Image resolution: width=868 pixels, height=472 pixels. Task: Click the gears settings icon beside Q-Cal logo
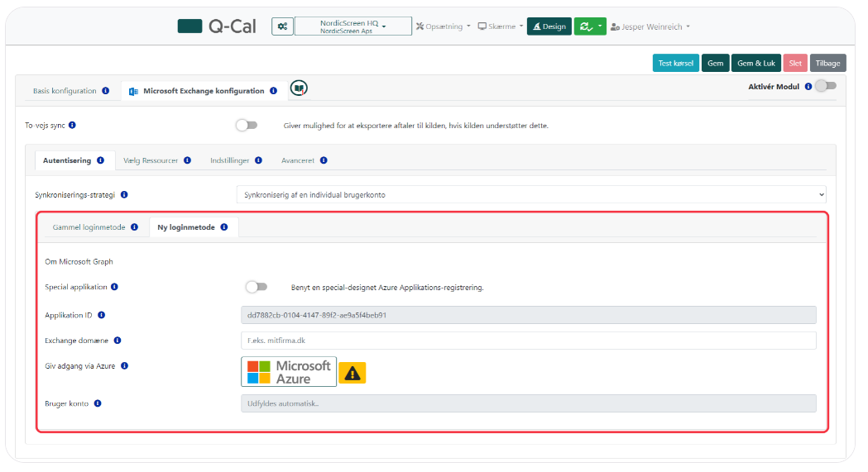[x=282, y=26]
